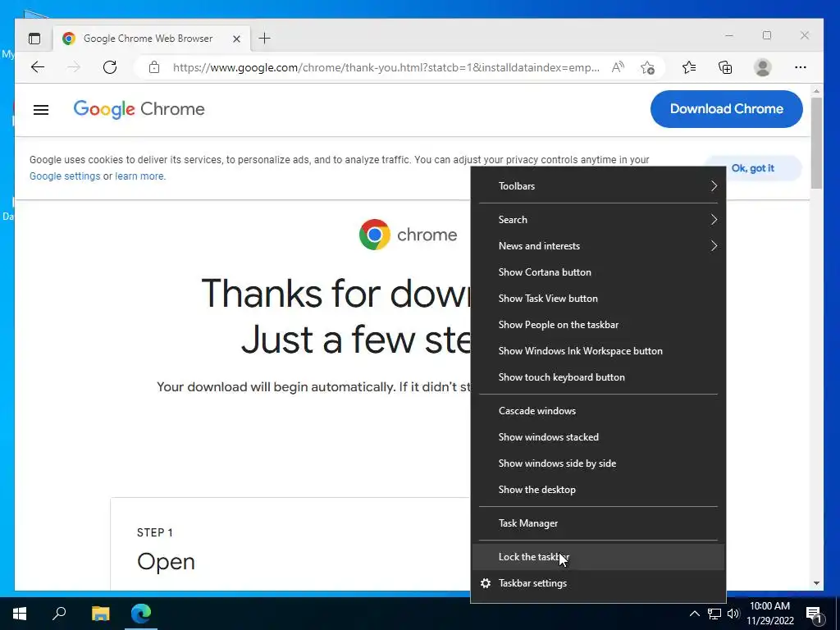This screenshot has width=840, height=630.
Task: Open the hamburger menu on Chrome page
Action: tap(41, 110)
